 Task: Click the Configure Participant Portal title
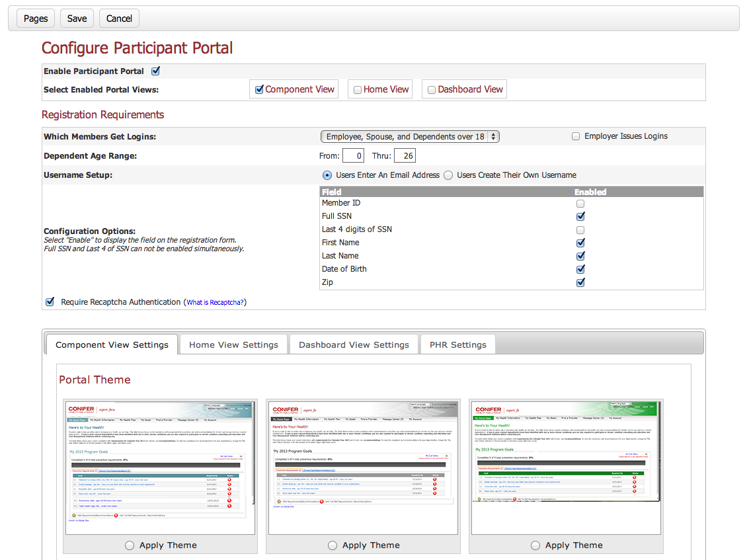coord(138,48)
